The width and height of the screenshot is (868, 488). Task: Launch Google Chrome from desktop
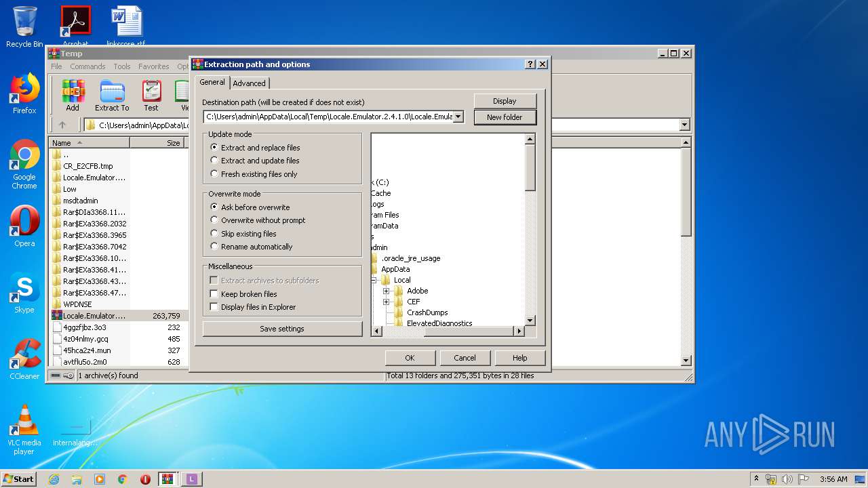(24, 164)
